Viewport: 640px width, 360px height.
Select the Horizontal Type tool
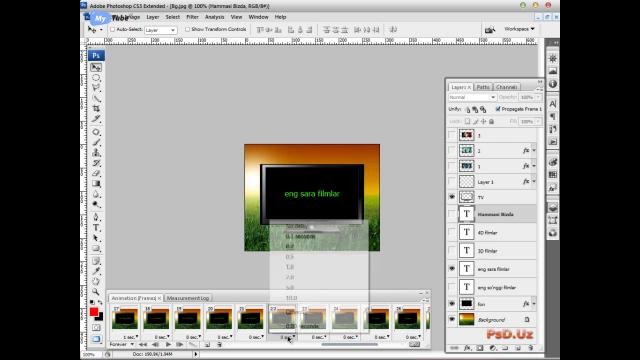click(96, 228)
